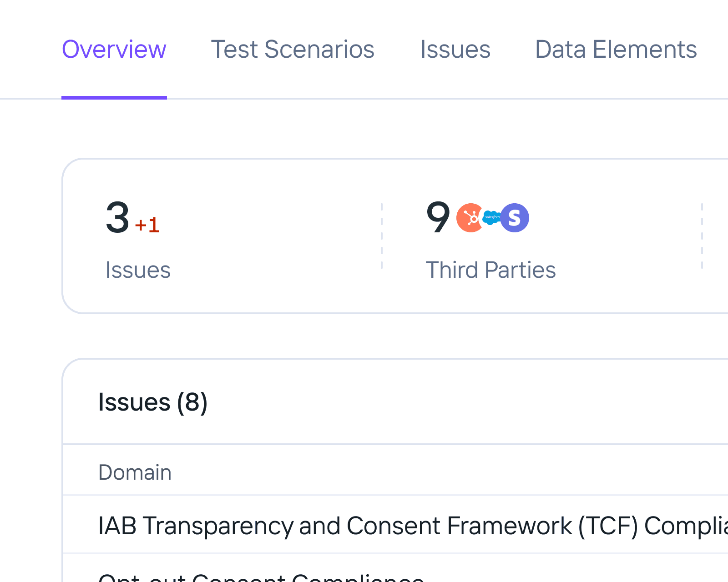The height and width of the screenshot is (582, 728).
Task: Click the red +1 badge beside Issues count
Action: (147, 224)
